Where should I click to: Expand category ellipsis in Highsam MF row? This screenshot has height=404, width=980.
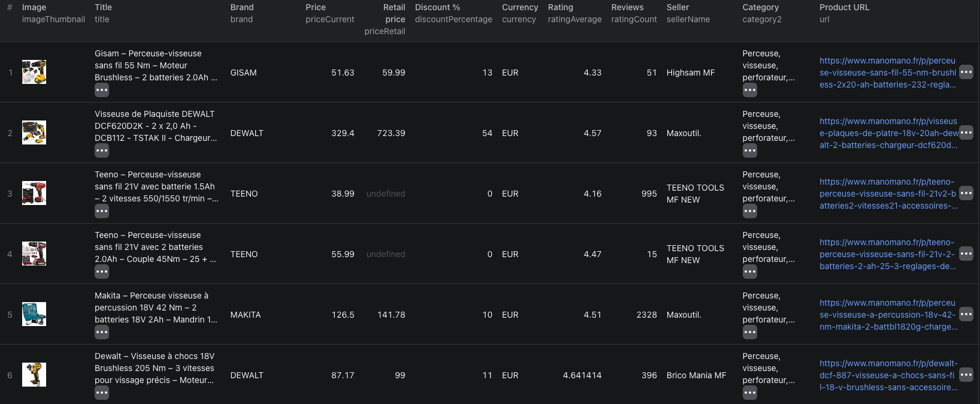click(750, 91)
